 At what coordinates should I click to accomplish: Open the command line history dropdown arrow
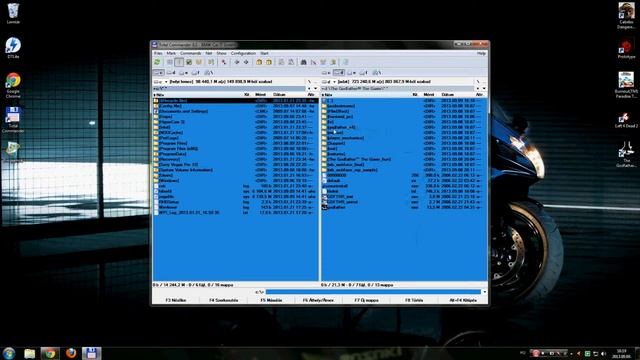click(484, 292)
